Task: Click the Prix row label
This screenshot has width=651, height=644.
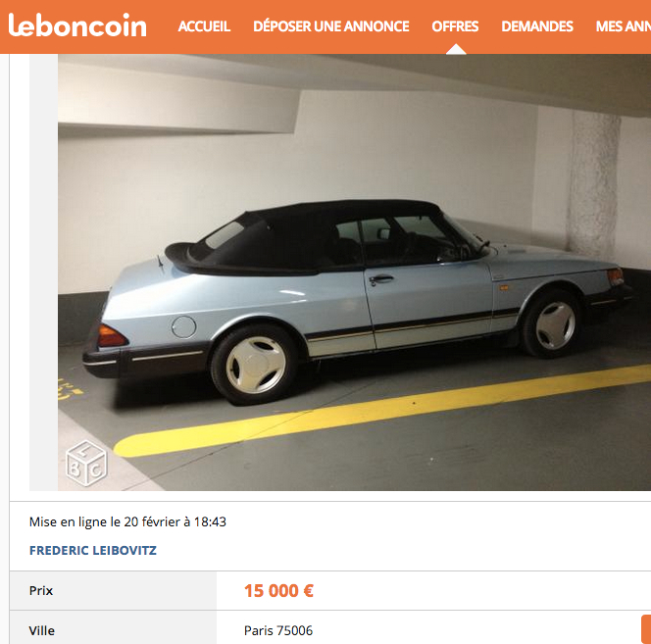Action: point(41,590)
